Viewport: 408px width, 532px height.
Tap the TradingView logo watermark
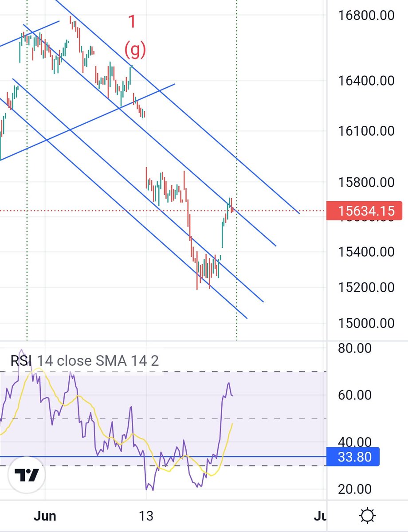27,474
